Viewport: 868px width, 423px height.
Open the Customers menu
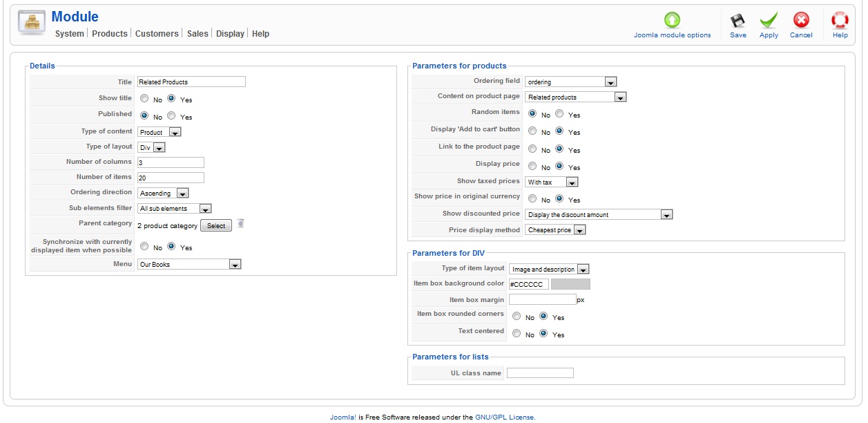pos(157,34)
